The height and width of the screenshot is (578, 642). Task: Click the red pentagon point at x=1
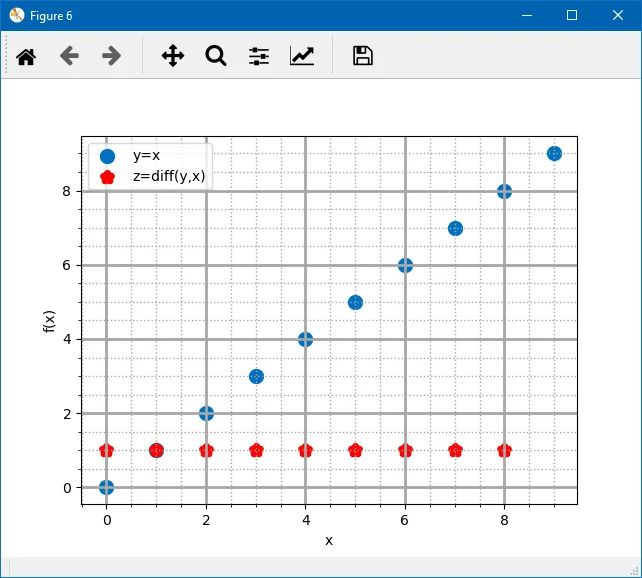coord(156,451)
